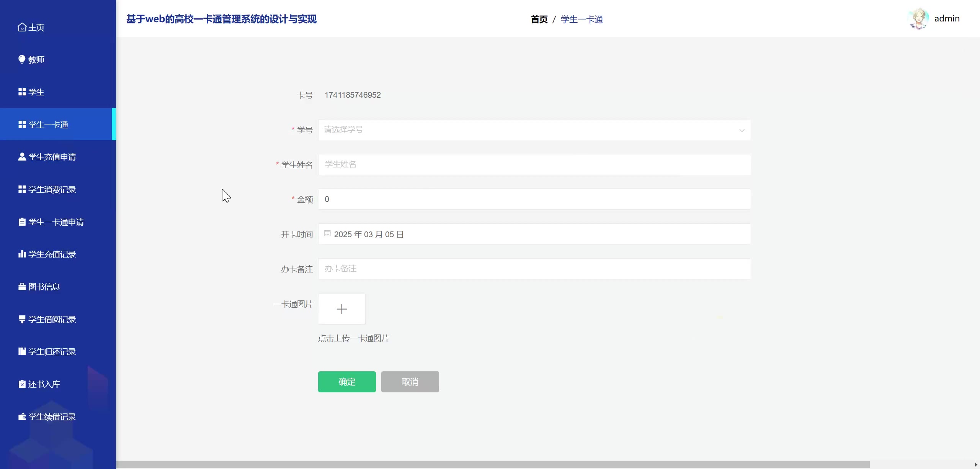The width and height of the screenshot is (980, 469).
Task: Expand the 学号 dropdown arrow
Action: tap(742, 130)
